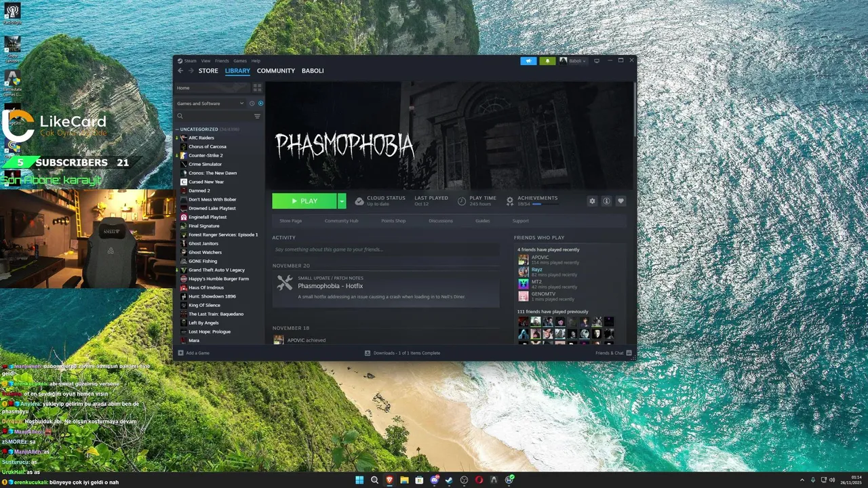
Task: Open taskbar Search icon
Action: click(x=374, y=480)
